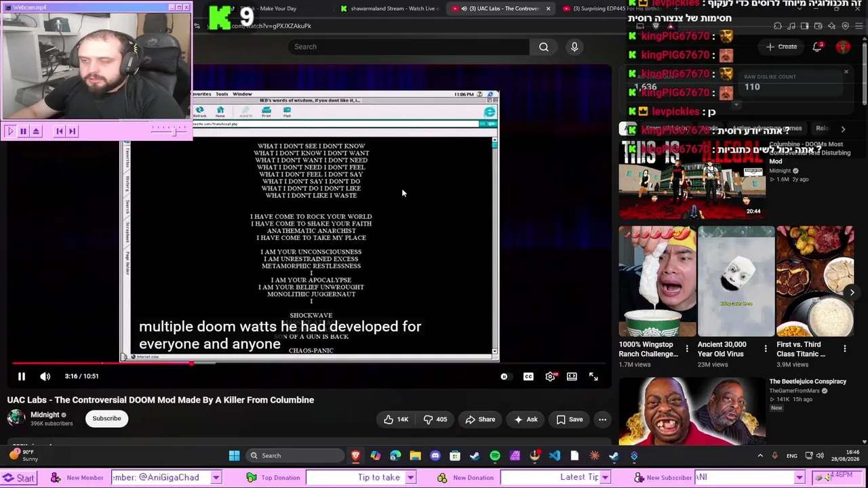Open options for Wingstop Ranch Challenge short

tap(687, 349)
